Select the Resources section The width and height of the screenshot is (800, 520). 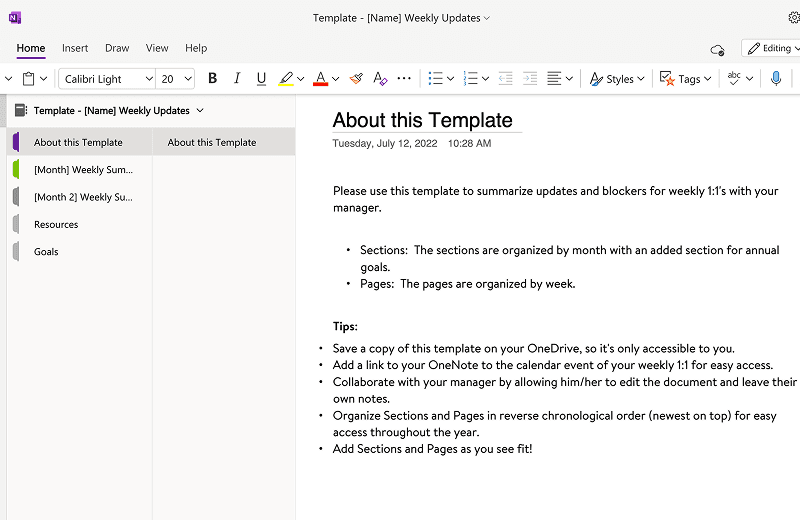point(80,224)
